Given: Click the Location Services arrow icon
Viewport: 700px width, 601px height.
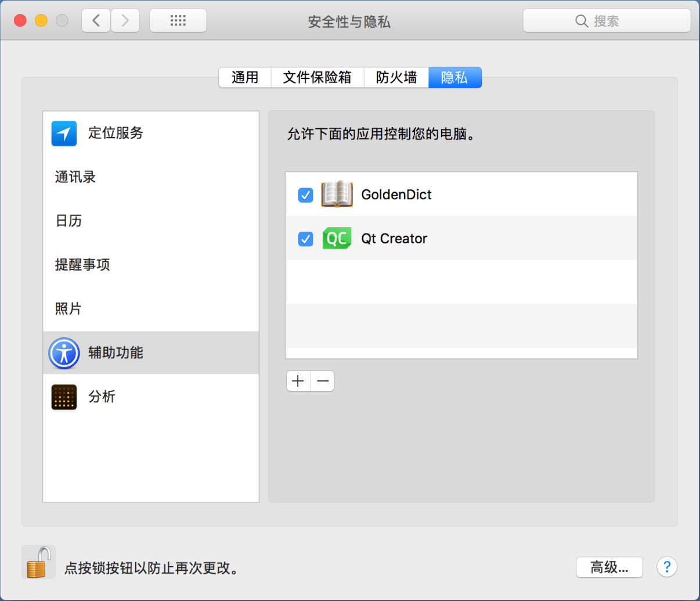Looking at the screenshot, I should pyautogui.click(x=64, y=134).
